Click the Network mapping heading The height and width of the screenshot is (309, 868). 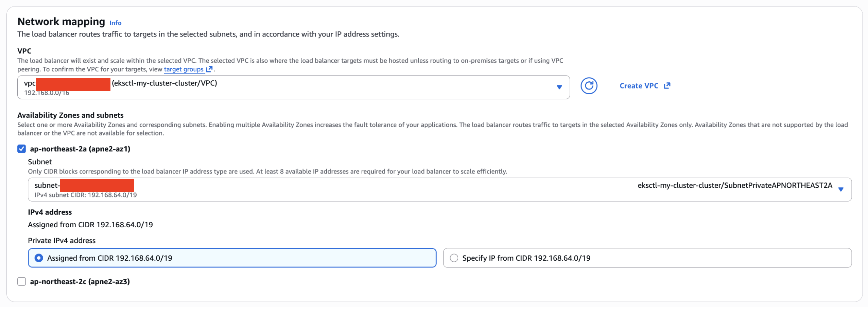61,22
